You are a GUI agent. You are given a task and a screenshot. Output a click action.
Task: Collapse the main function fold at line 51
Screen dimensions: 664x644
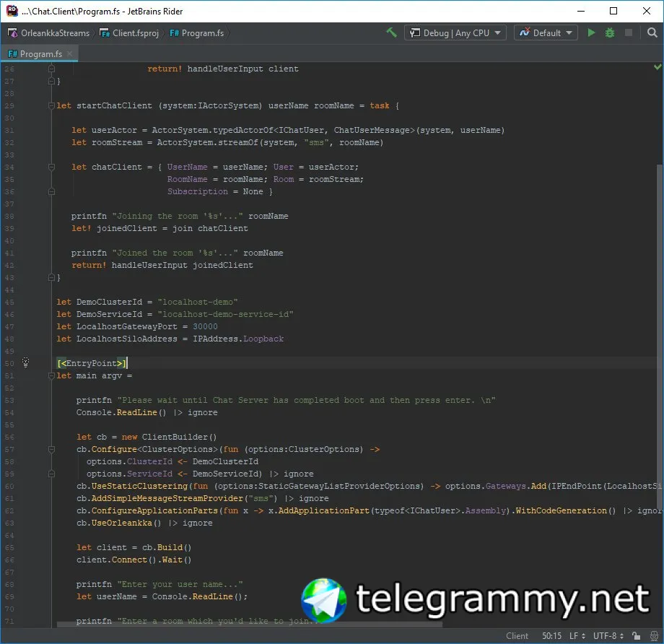[51, 375]
